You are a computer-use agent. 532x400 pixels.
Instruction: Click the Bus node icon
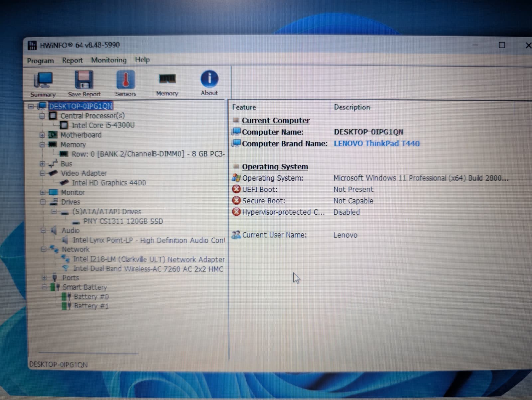[53, 164]
